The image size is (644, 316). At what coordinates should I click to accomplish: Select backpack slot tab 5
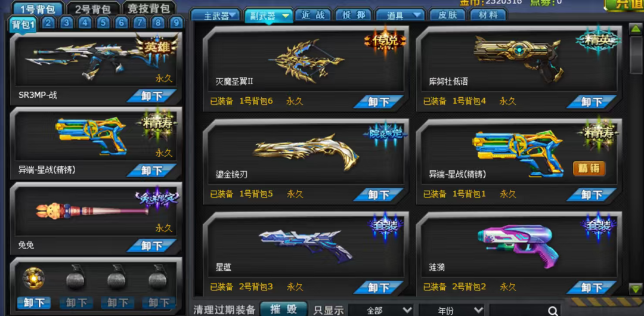[103, 23]
